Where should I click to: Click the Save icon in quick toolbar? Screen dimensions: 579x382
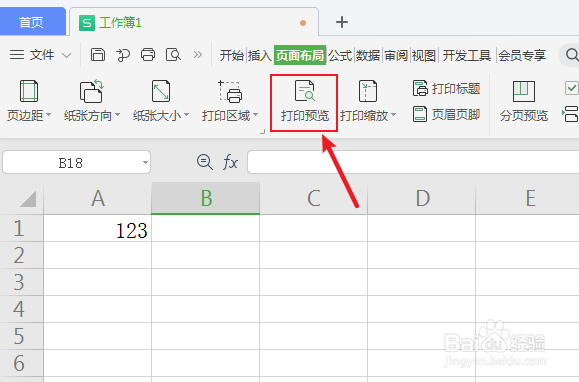click(x=98, y=55)
